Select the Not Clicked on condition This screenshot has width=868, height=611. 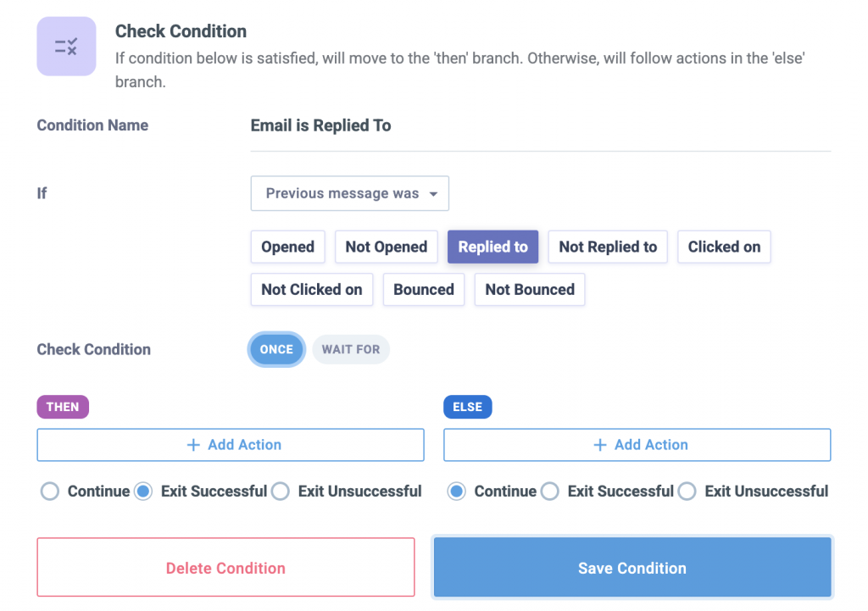click(x=311, y=289)
